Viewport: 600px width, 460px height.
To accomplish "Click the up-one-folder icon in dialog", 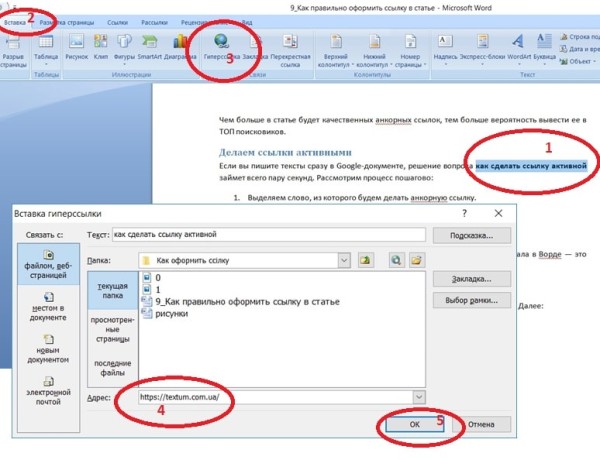I will [x=365, y=260].
